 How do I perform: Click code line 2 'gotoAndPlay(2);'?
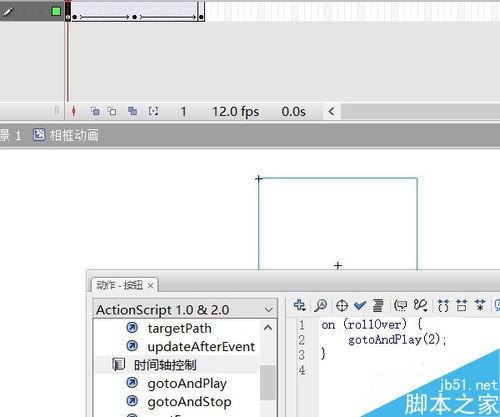click(x=397, y=340)
